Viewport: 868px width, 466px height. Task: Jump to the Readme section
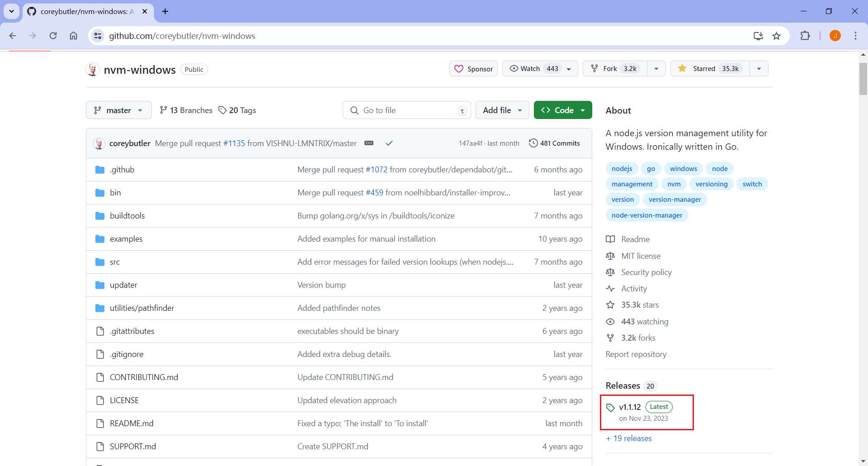(x=628, y=239)
